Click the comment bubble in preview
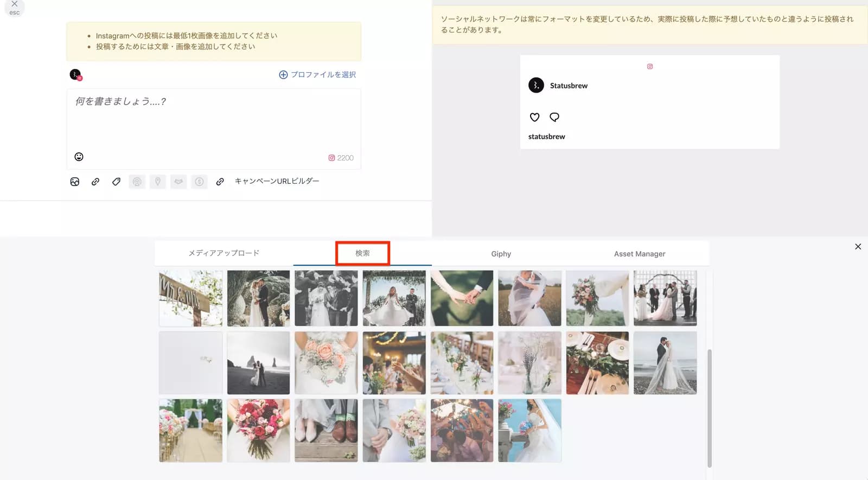The width and height of the screenshot is (868, 480). point(554,117)
